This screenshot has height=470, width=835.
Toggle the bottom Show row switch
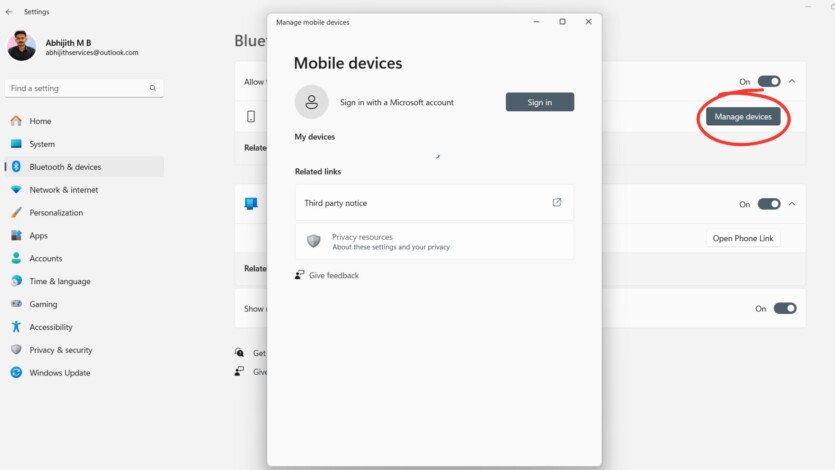tap(784, 308)
